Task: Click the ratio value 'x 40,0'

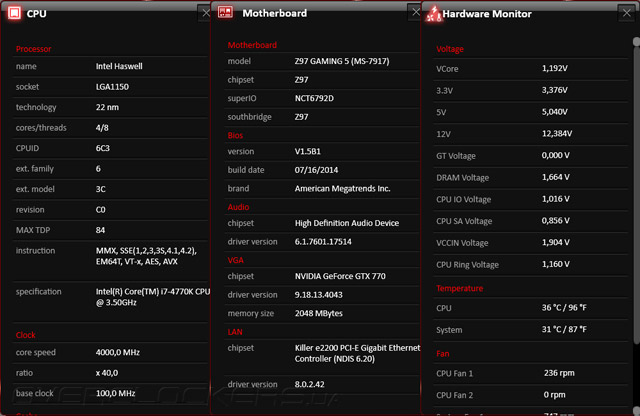Action: [107, 373]
